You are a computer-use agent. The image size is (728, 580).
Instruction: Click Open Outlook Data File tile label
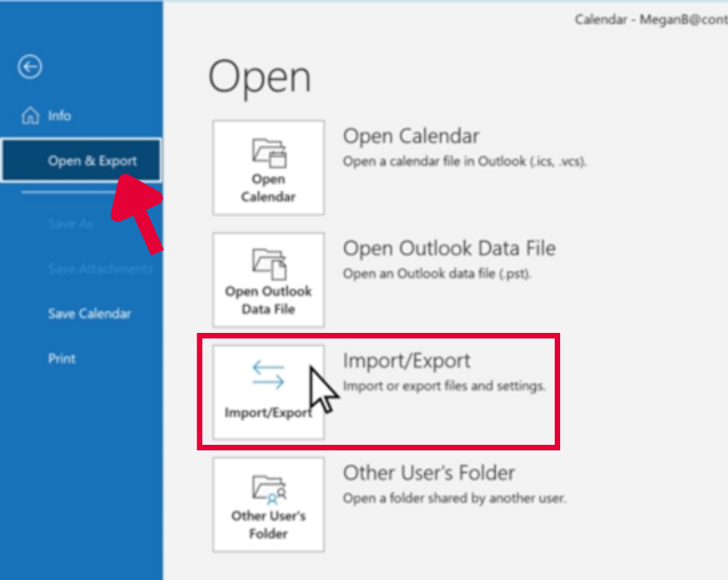(268, 300)
